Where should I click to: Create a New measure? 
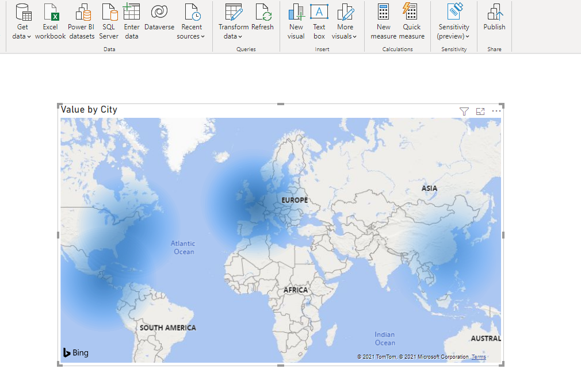pyautogui.click(x=384, y=21)
